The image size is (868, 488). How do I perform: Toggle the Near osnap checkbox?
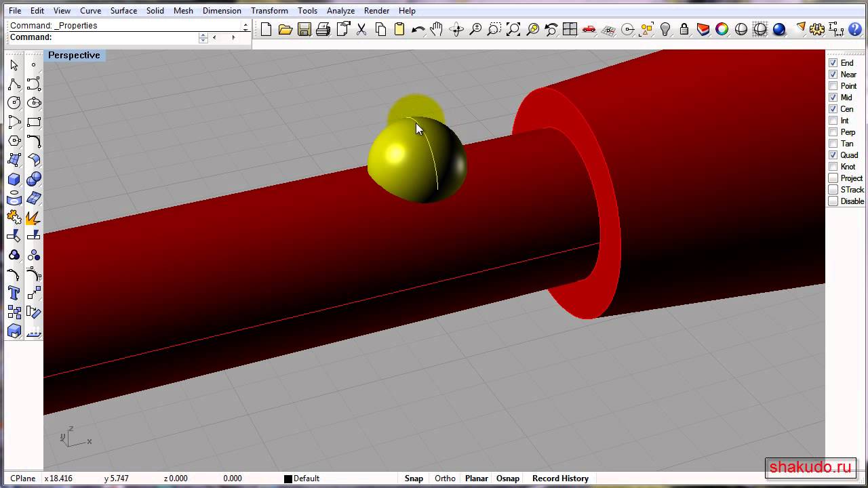[x=833, y=75]
